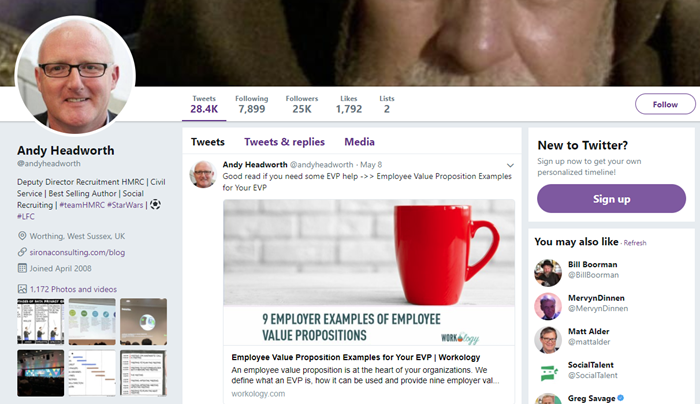Follow Andy Headworth
The width and height of the screenshot is (700, 404).
tap(664, 104)
